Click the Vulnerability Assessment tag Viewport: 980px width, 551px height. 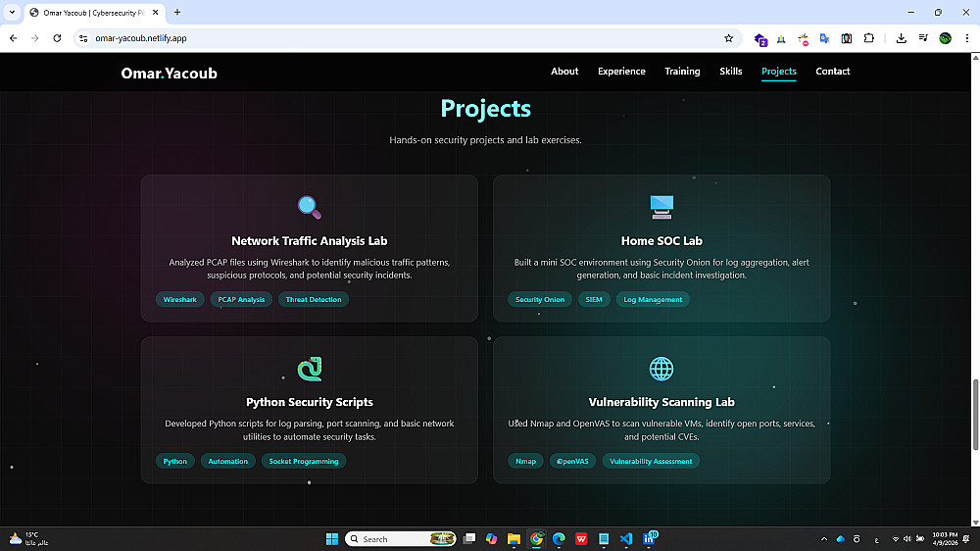pos(651,461)
